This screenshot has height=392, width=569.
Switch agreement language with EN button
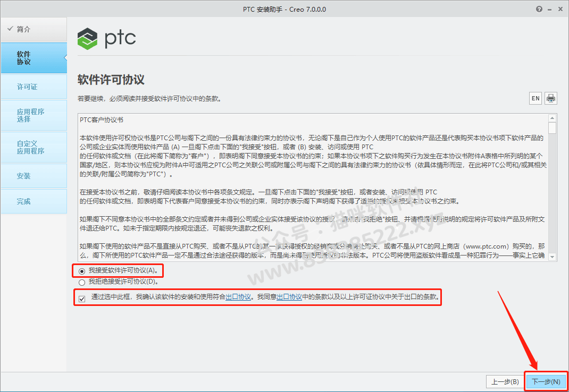tap(535, 98)
